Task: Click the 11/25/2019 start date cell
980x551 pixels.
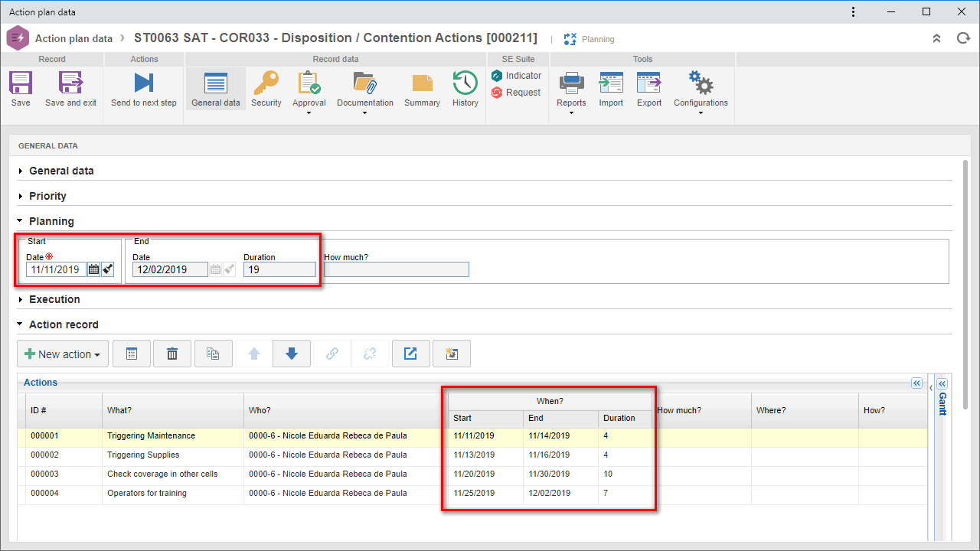Action: 485,494
